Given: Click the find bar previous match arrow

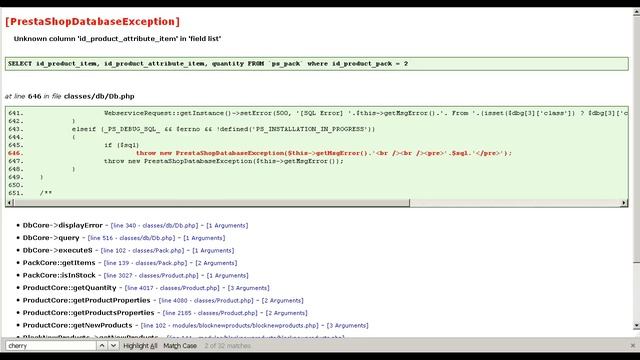Looking at the screenshot, I should click(102, 346).
